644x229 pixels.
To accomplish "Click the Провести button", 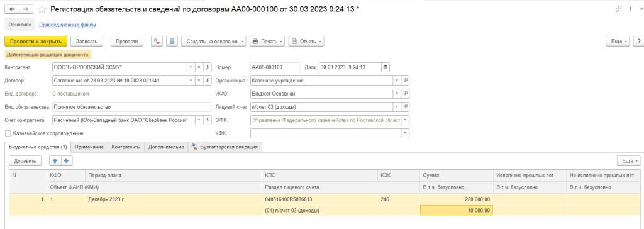I will tap(126, 42).
